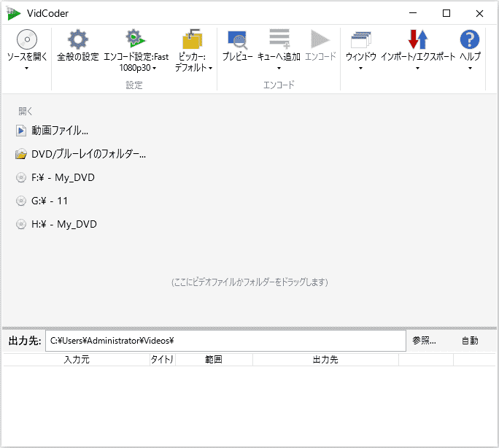This screenshot has width=499, height=448.
Task: Click the disc icon for H:¥ drive
Action: [21, 224]
